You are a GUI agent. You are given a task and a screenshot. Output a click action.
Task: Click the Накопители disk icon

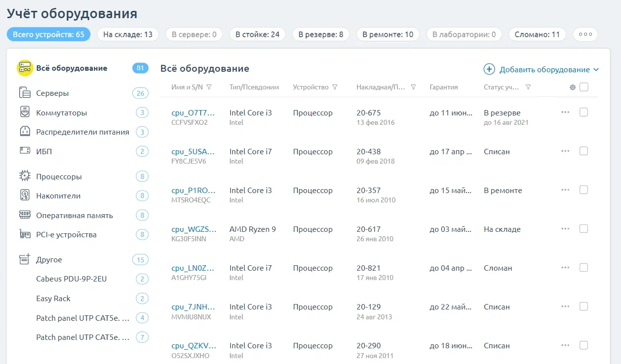coord(25,196)
